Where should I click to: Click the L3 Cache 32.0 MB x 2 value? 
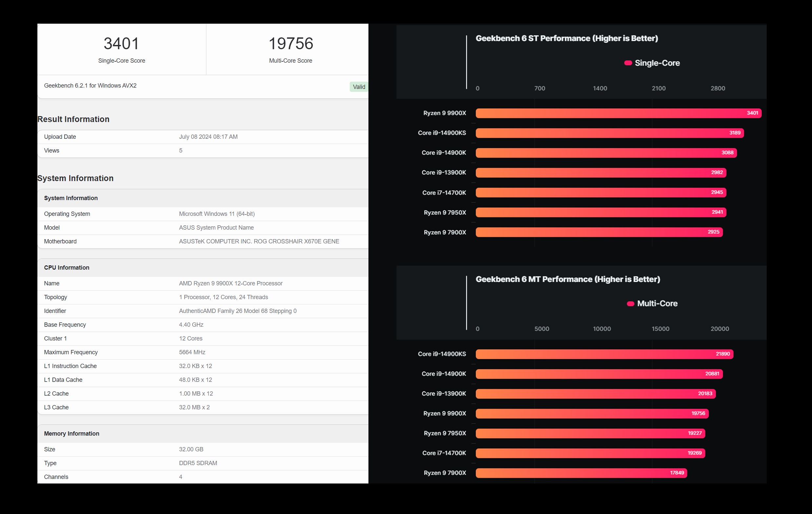(x=194, y=407)
